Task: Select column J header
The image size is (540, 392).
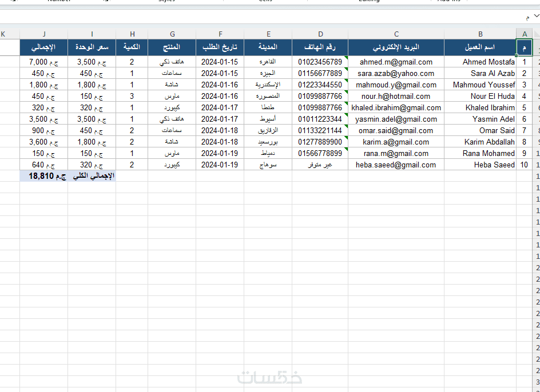Action: coord(43,34)
